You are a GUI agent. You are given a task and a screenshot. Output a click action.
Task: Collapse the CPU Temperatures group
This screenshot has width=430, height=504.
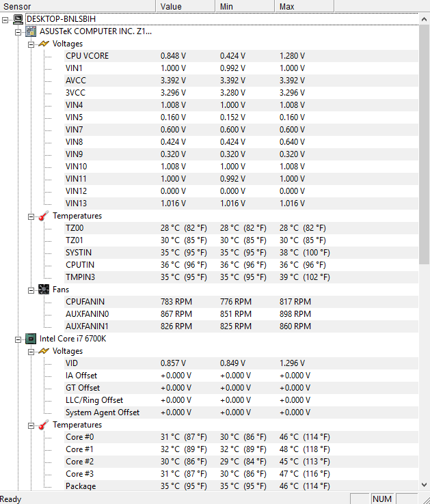tap(31, 425)
